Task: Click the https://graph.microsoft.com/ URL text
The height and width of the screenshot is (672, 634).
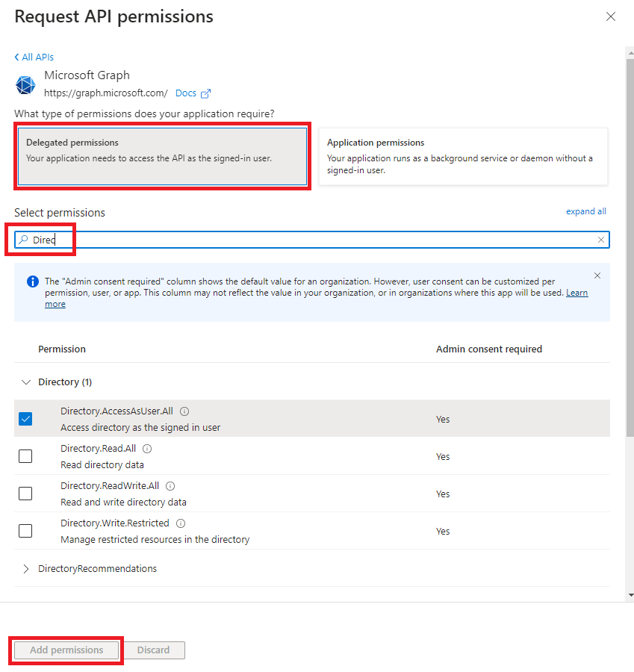Action: coord(106,93)
